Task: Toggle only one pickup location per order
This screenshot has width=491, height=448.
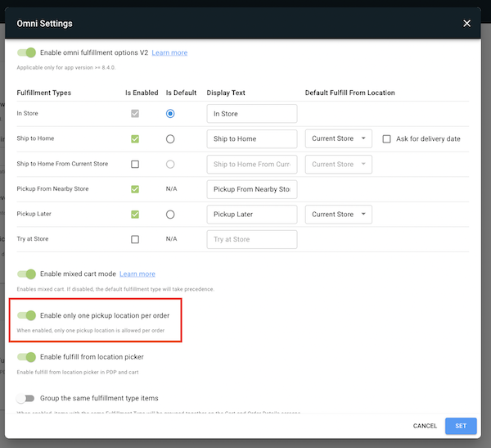Action: [26, 315]
